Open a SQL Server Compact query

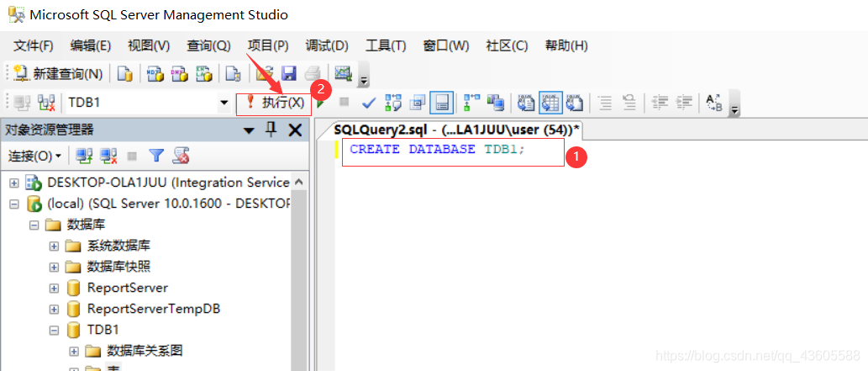click(234, 74)
